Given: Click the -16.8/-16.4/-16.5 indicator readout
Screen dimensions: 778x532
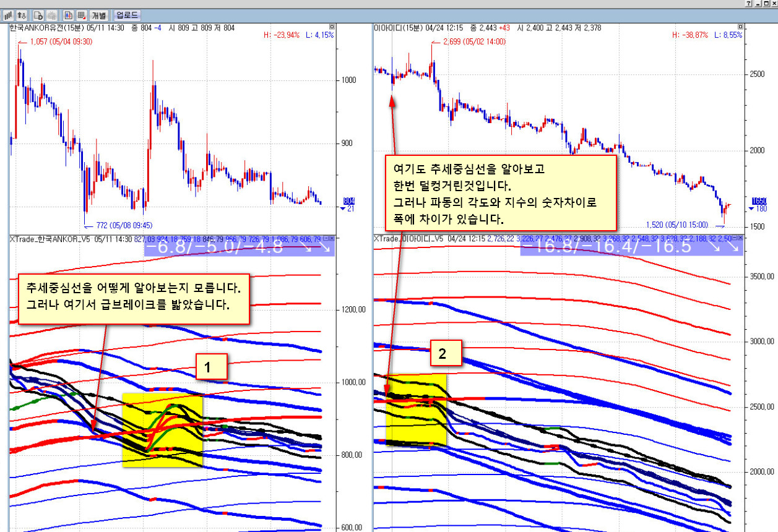Looking at the screenshot, I should pos(631,247).
